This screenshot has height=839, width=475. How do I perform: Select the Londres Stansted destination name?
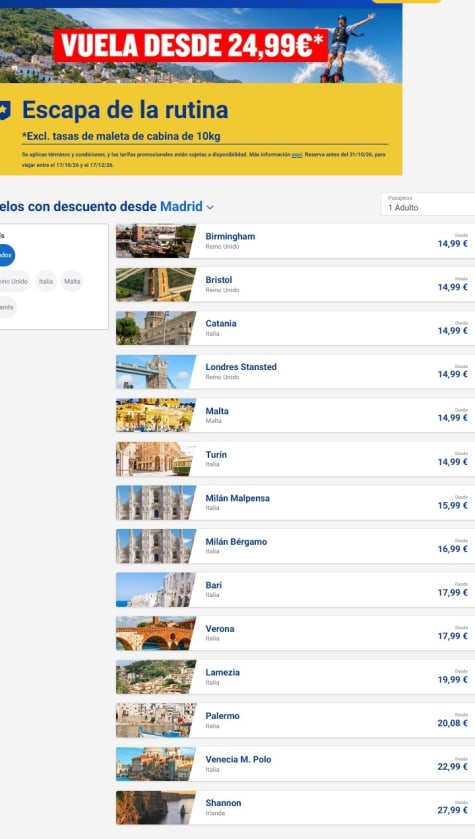coord(241,367)
